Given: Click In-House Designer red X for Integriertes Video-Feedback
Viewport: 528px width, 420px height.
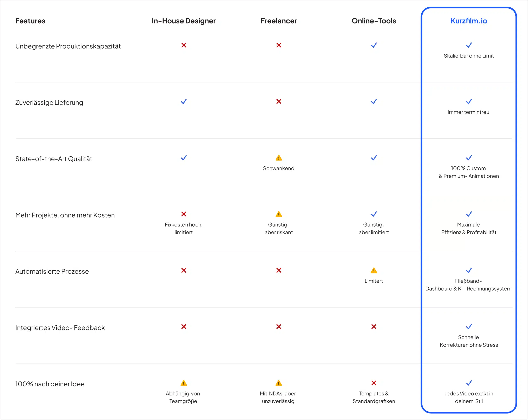Looking at the screenshot, I should (184, 327).
